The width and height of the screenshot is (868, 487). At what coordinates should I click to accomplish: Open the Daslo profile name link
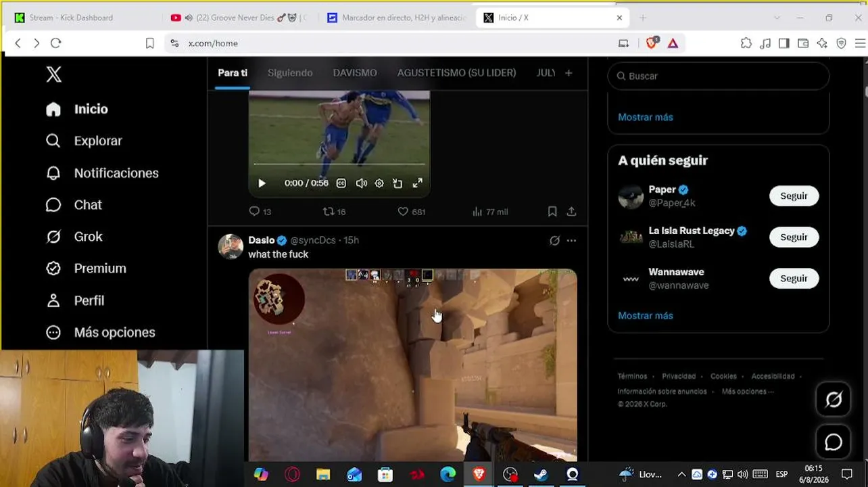(262, 240)
